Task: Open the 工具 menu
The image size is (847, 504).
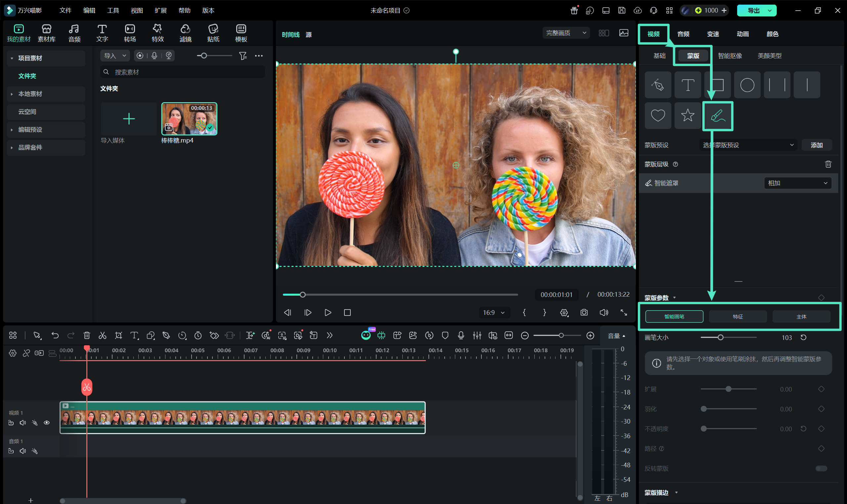Action: coord(113,11)
